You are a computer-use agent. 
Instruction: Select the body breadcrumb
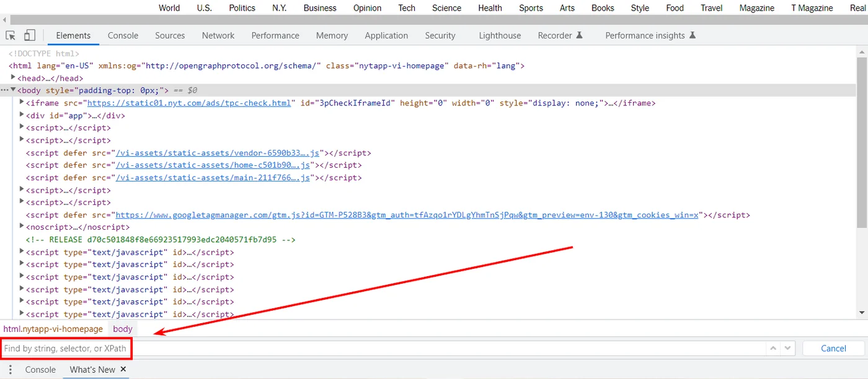(123, 329)
